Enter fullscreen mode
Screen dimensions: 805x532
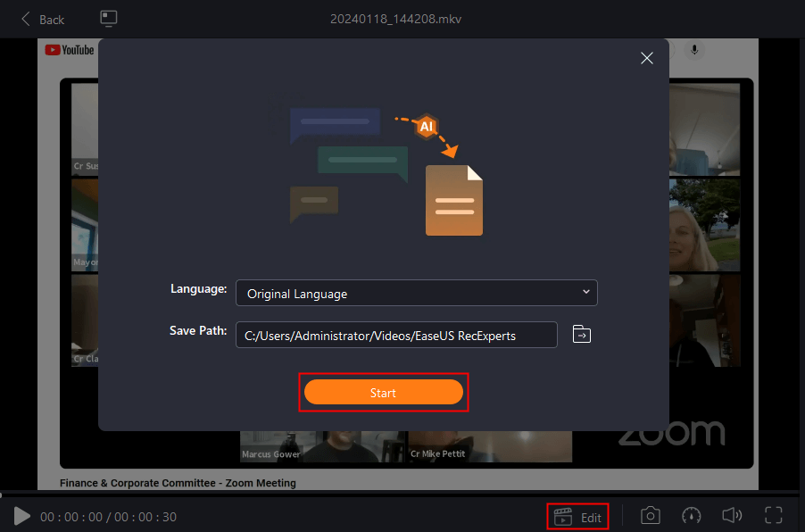773,515
